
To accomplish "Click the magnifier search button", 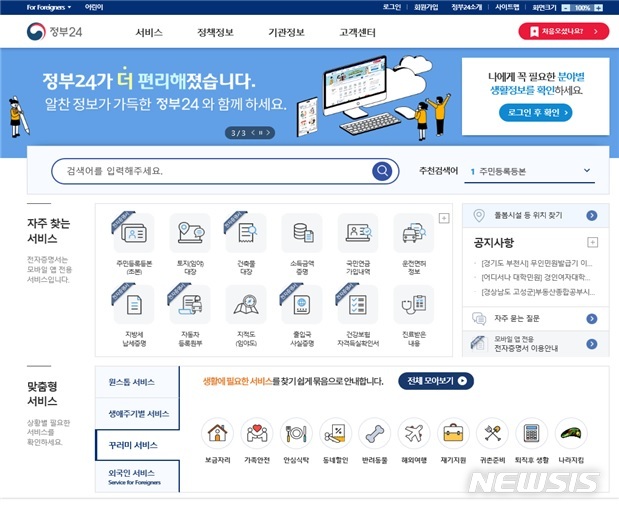I will point(382,171).
